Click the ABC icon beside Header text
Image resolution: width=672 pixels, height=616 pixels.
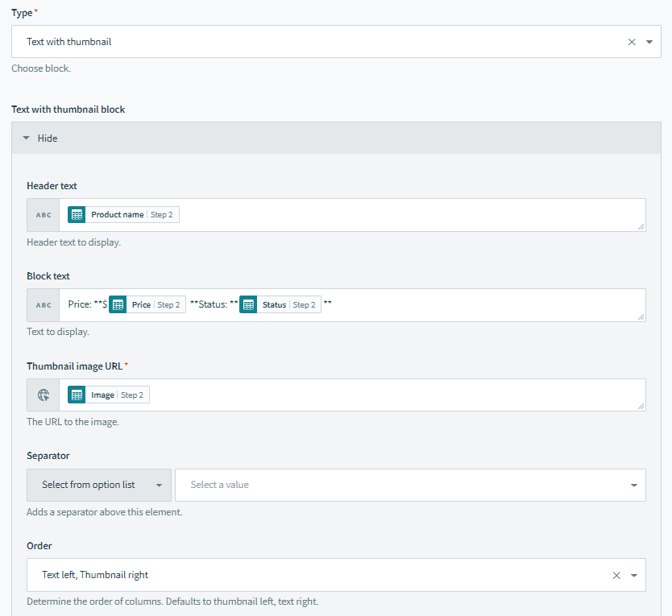point(44,215)
